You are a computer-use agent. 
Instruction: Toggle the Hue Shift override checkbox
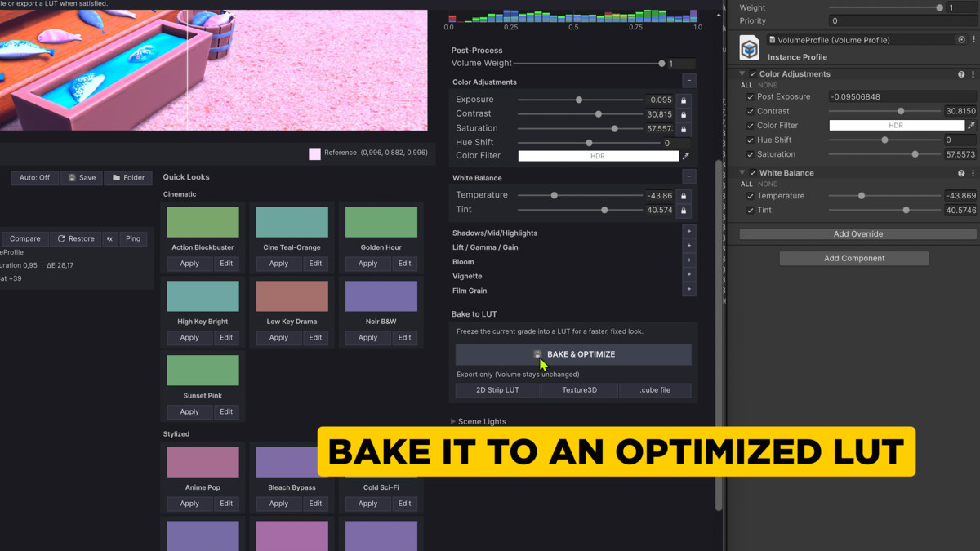point(751,140)
